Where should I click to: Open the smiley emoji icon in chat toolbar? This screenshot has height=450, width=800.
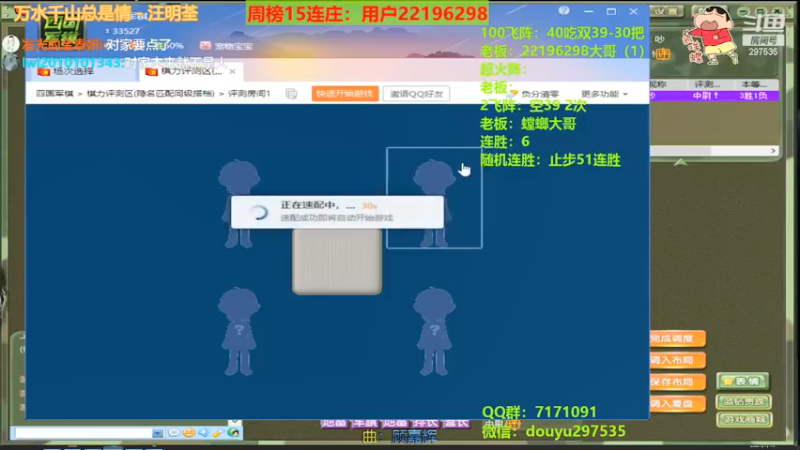pyautogui.click(x=189, y=433)
